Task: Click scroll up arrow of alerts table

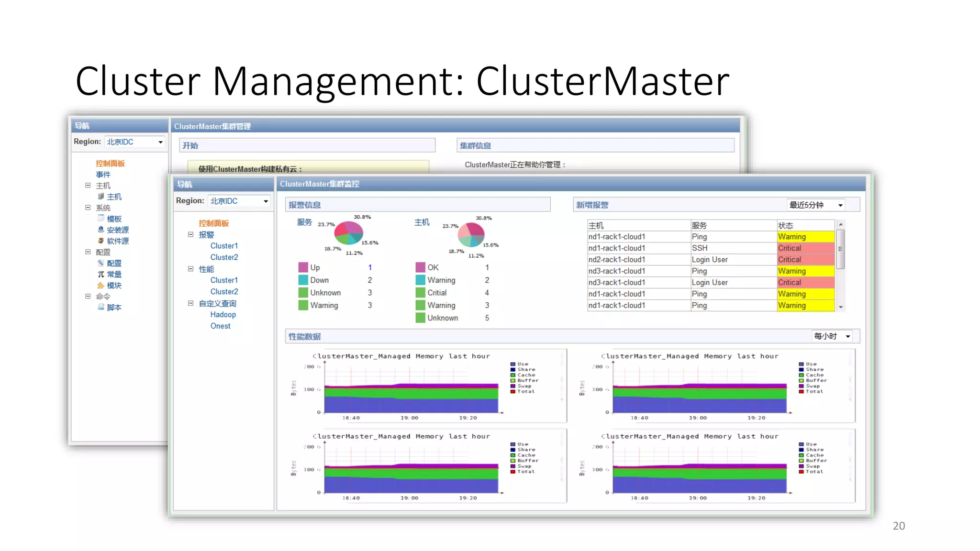Action: tap(841, 224)
